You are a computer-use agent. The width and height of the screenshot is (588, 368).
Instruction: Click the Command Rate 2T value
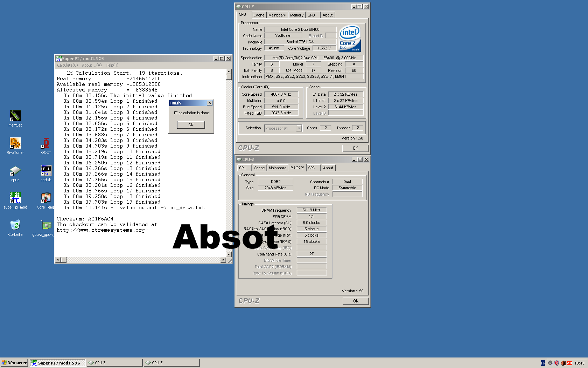click(x=311, y=254)
